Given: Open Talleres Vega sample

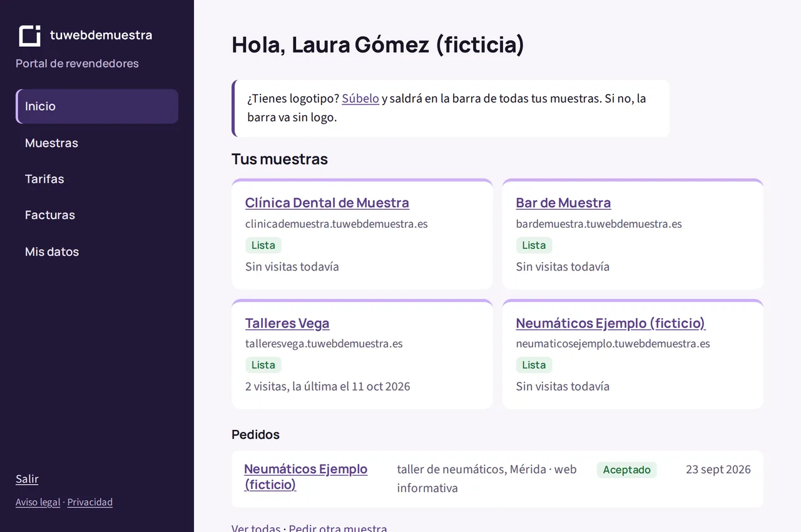Looking at the screenshot, I should click(287, 323).
